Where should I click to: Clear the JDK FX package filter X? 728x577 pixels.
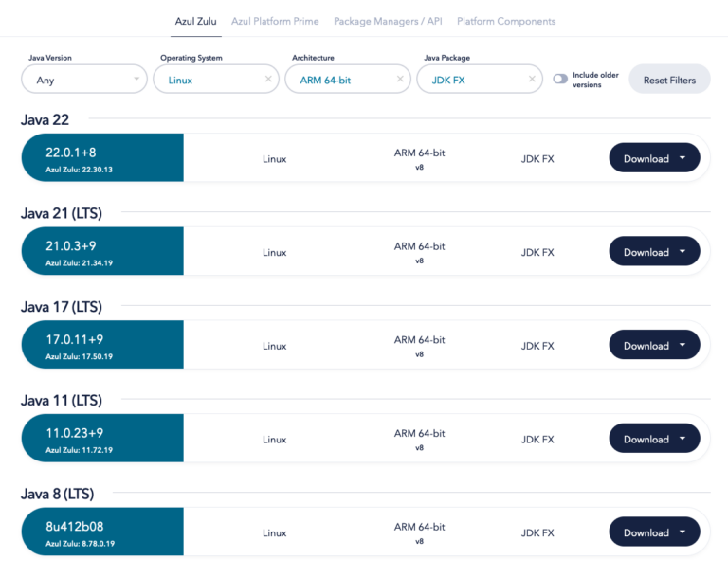(532, 80)
